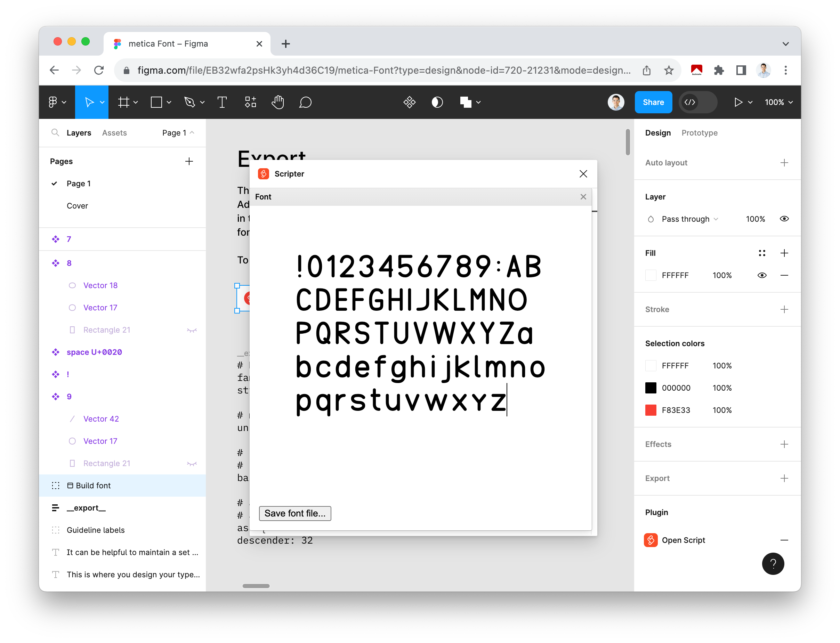Toggle layer visibility next to 100% opacity
The image size is (840, 643).
click(x=784, y=219)
